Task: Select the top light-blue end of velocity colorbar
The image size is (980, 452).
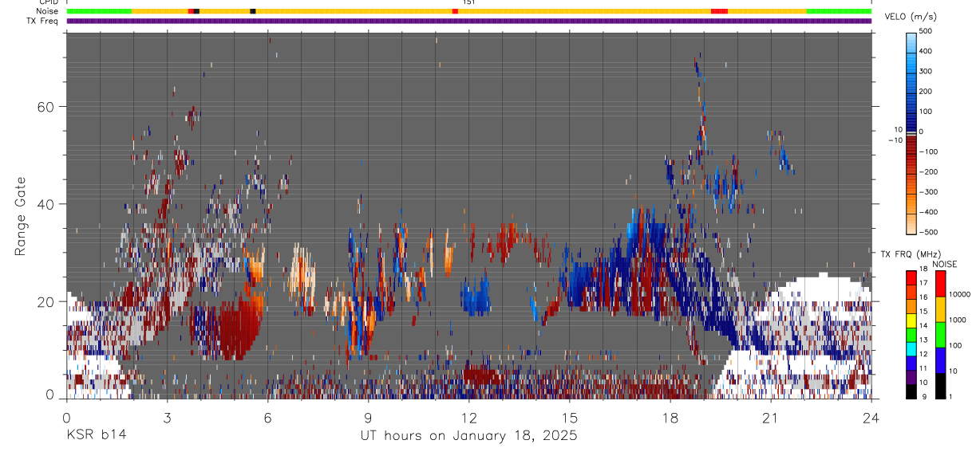Action: tap(911, 36)
